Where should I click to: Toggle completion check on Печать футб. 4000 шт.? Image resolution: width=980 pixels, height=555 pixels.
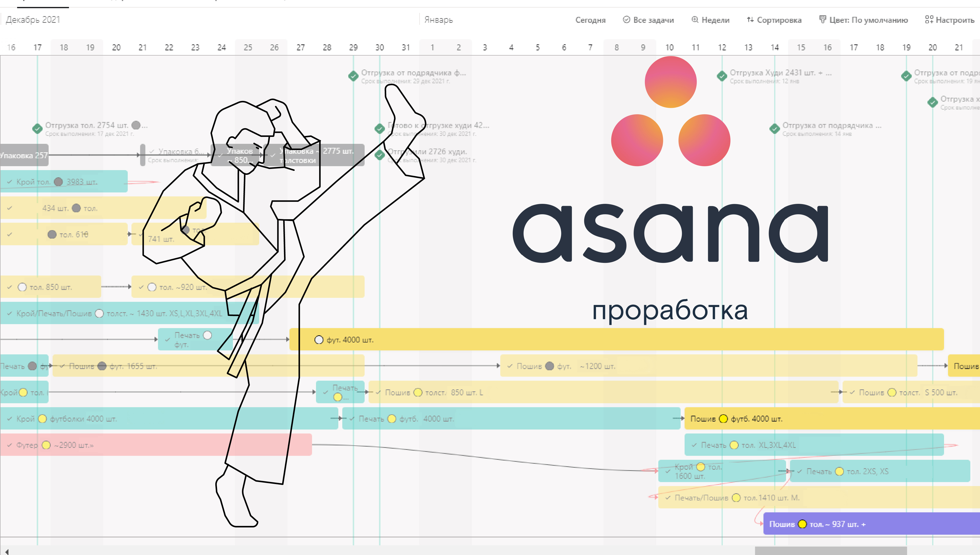(x=352, y=419)
